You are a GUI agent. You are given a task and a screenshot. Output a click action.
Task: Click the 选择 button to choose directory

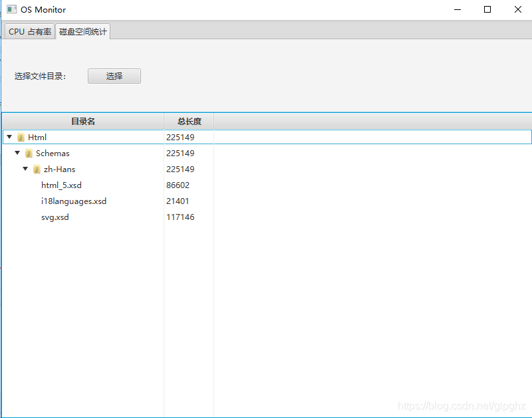click(114, 76)
